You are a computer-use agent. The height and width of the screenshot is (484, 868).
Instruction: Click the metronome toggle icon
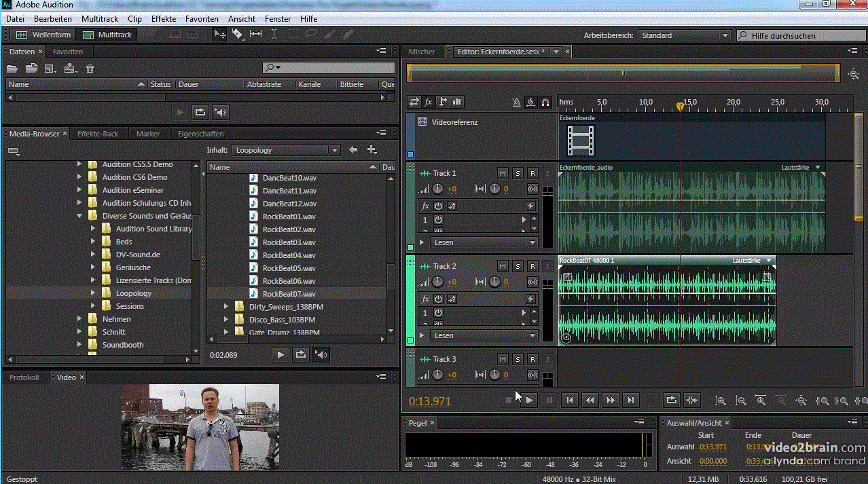pos(516,103)
